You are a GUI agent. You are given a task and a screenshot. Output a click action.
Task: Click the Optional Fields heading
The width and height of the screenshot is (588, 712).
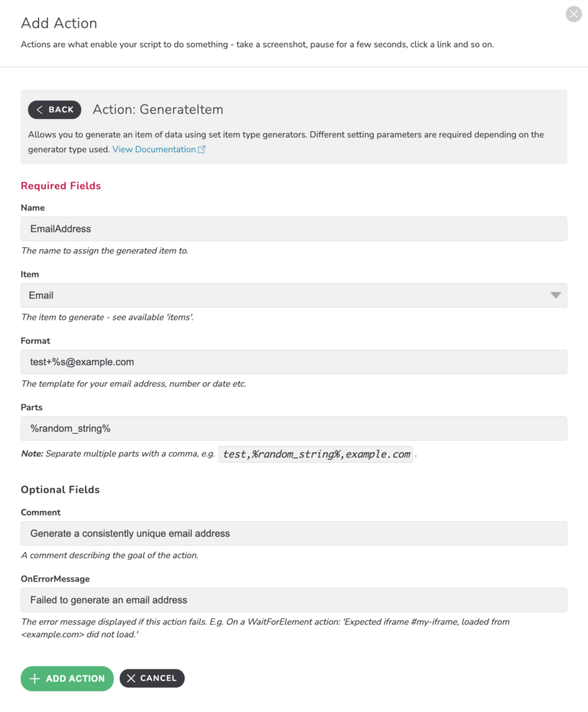point(60,489)
